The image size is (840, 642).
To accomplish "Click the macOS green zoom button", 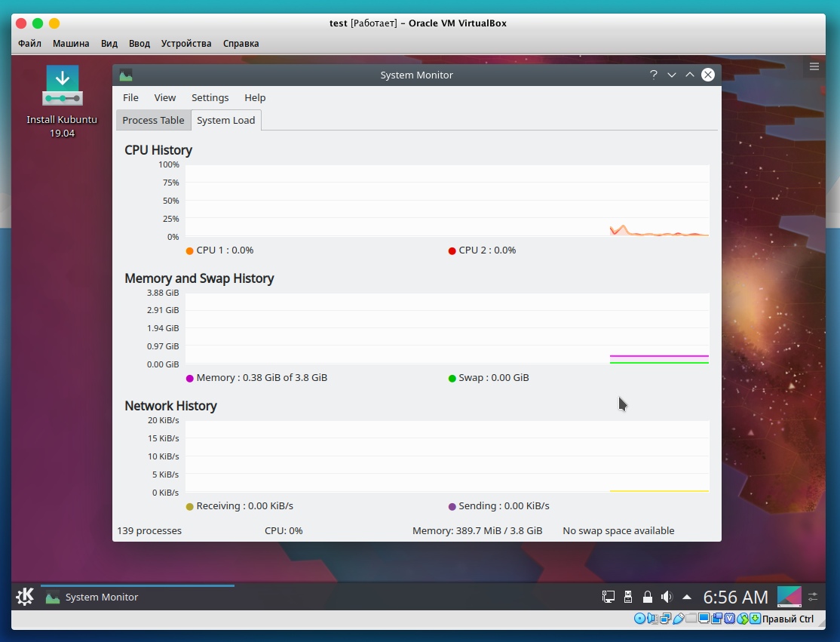I will pos(38,23).
